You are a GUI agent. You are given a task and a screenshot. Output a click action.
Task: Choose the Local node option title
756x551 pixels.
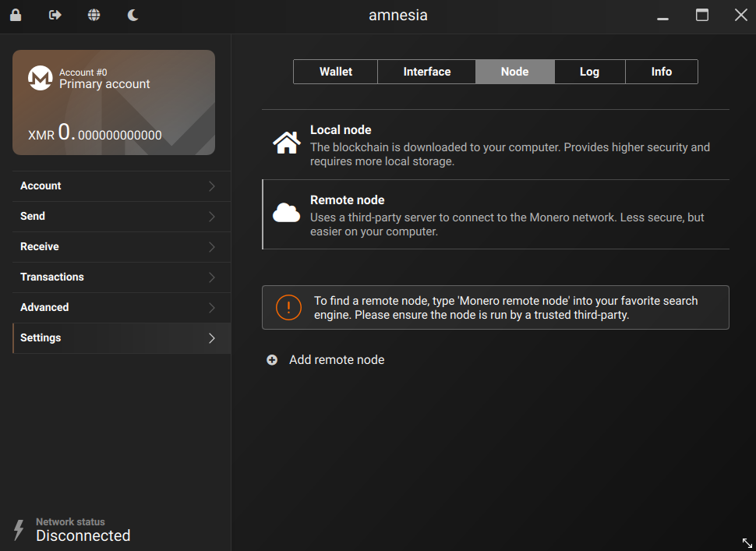(x=341, y=129)
